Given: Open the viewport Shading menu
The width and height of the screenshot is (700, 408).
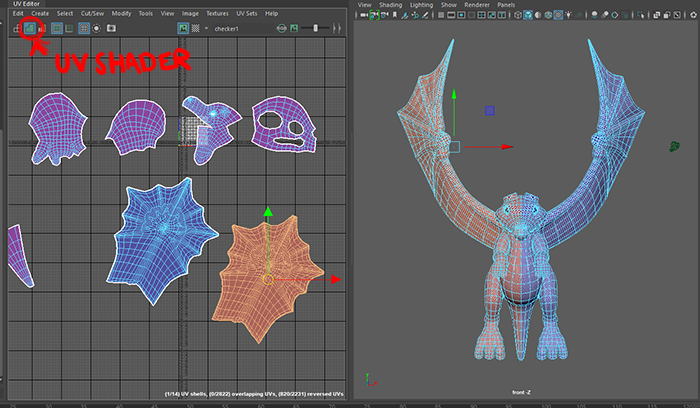Looking at the screenshot, I should 390,5.
